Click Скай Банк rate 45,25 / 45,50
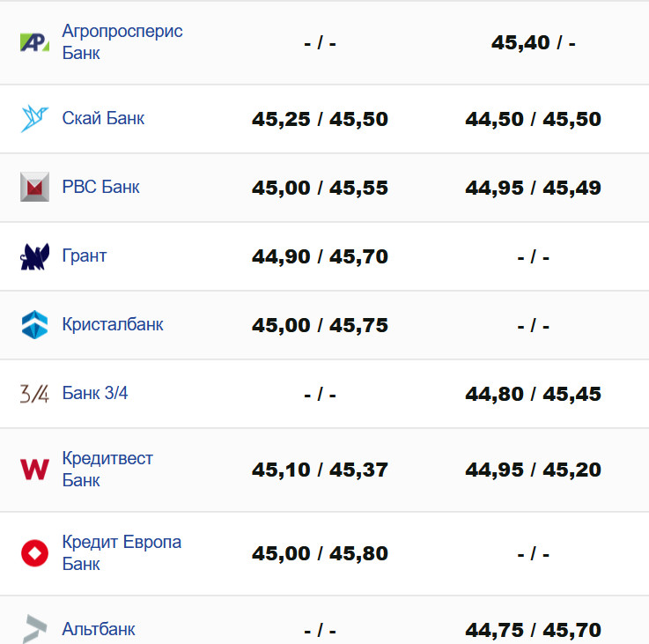 [320, 119]
